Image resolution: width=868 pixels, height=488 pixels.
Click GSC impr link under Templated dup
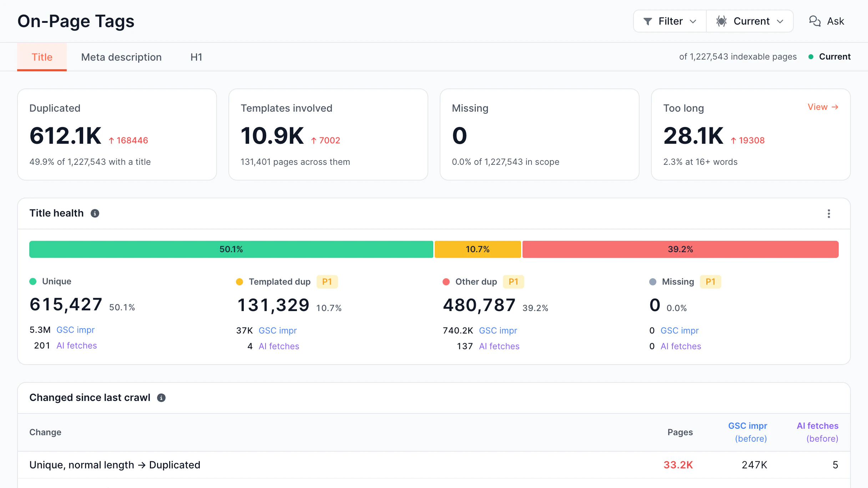pos(278,331)
